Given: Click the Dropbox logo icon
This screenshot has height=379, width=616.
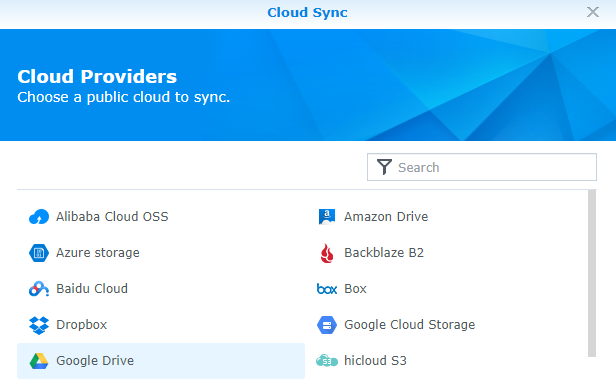Looking at the screenshot, I should coord(39,325).
